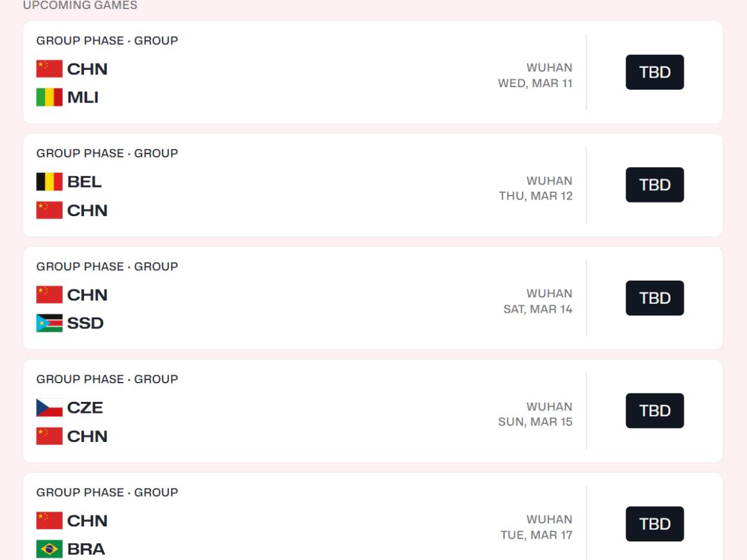Open the BRA team link
Viewport: 747px width, 560px height.
pos(85,549)
